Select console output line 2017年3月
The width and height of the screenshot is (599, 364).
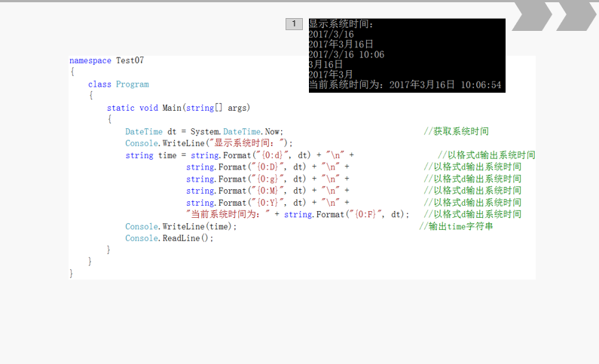point(331,75)
